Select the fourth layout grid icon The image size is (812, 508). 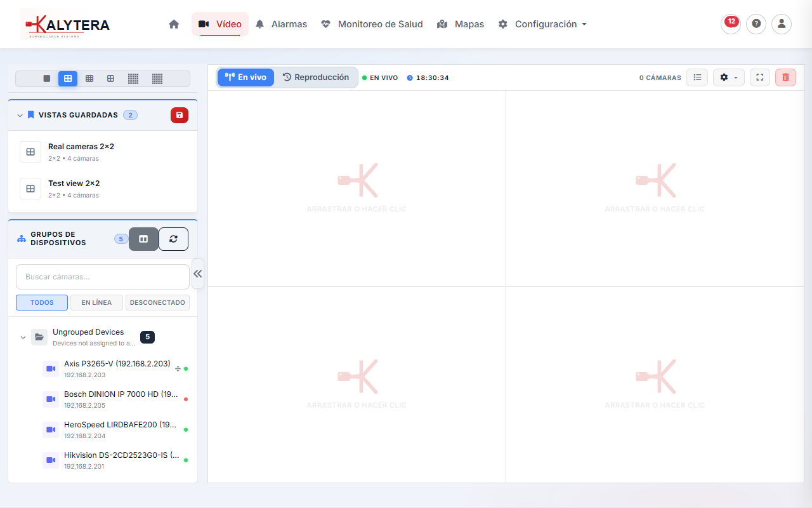click(110, 79)
